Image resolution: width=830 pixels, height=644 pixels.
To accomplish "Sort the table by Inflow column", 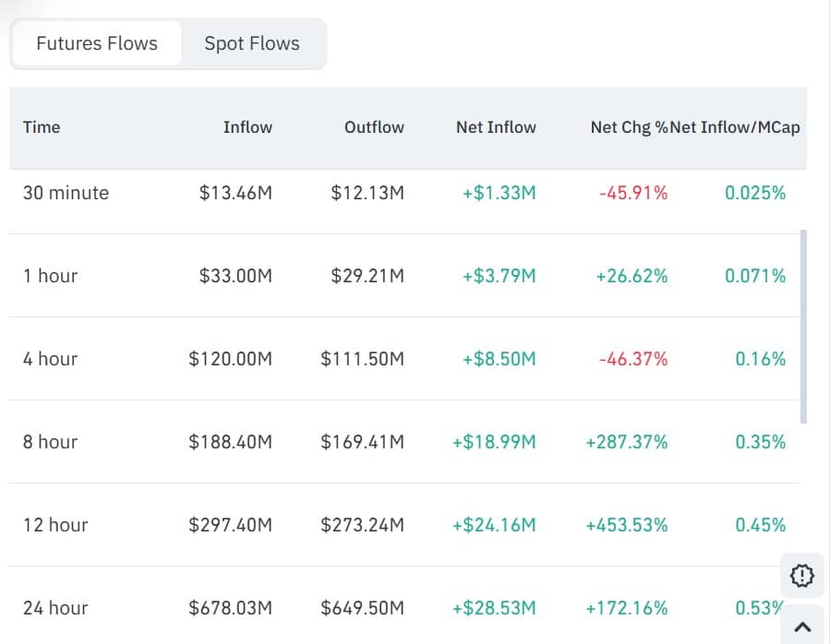I will point(247,127).
